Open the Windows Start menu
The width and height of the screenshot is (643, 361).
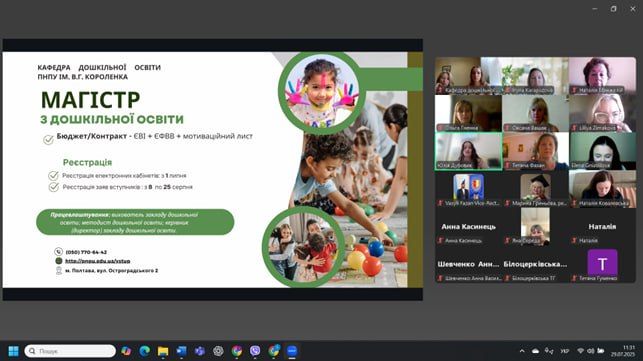(x=14, y=351)
